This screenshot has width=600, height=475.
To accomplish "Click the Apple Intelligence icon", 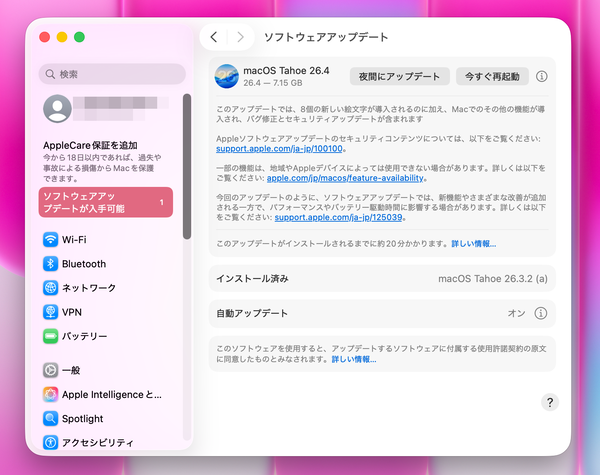I will pos(50,395).
